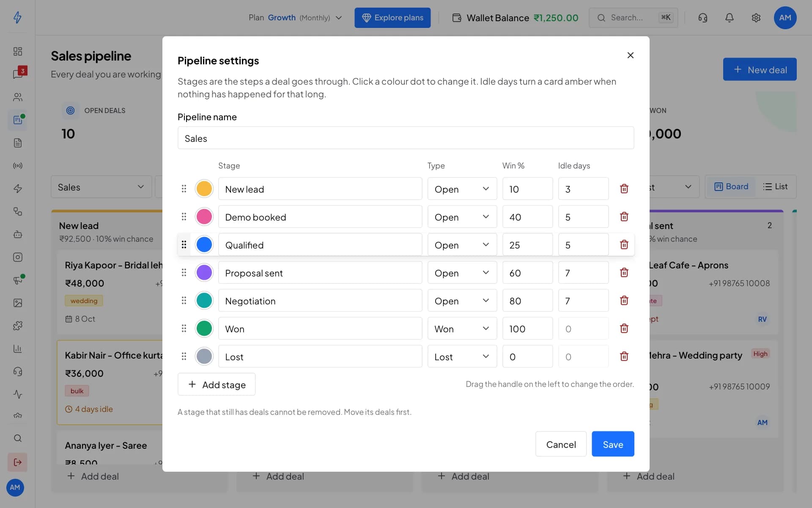The width and height of the screenshot is (812, 508).
Task: Click the New deal button
Action: [760, 69]
